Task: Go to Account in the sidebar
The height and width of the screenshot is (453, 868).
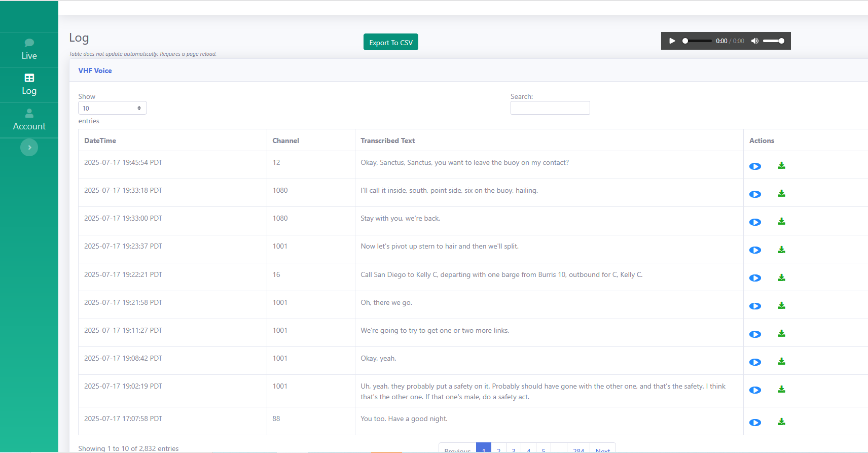Action: [29, 120]
